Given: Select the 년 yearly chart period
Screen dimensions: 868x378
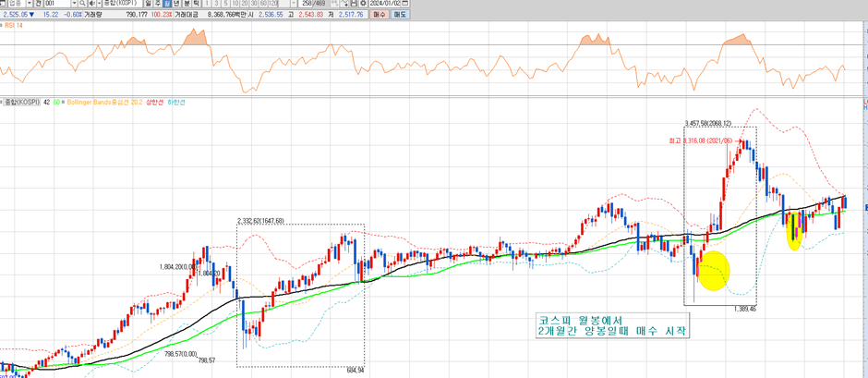Looking at the screenshot, I should (x=176, y=3).
